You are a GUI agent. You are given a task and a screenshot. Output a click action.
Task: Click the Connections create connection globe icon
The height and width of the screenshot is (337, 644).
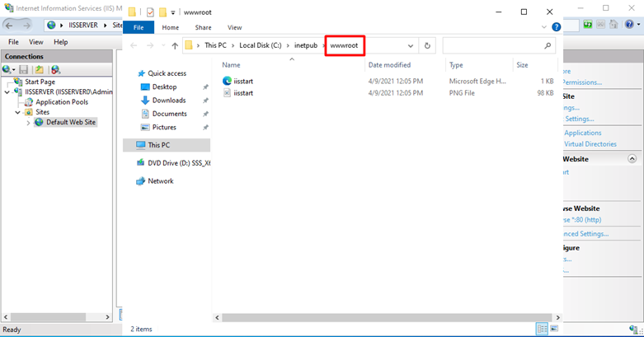click(x=7, y=70)
